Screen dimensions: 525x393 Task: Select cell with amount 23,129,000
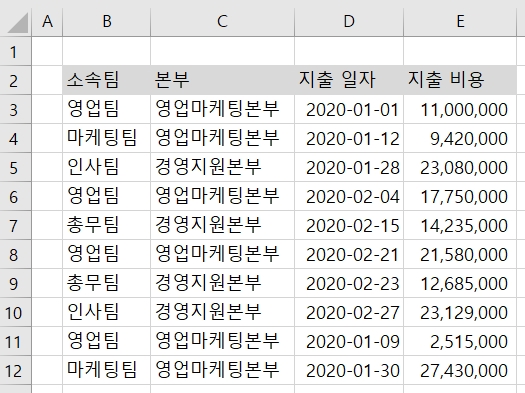pos(460,312)
